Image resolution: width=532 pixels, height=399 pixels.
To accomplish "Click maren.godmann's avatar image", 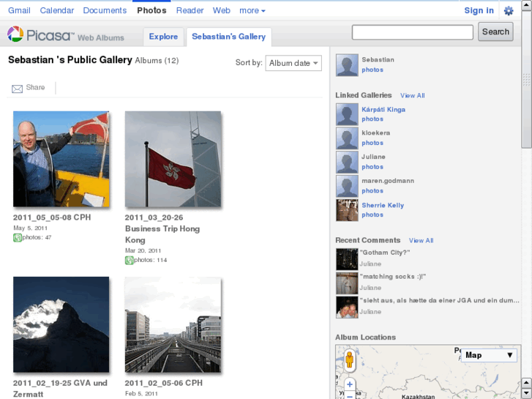I will pyautogui.click(x=347, y=186).
